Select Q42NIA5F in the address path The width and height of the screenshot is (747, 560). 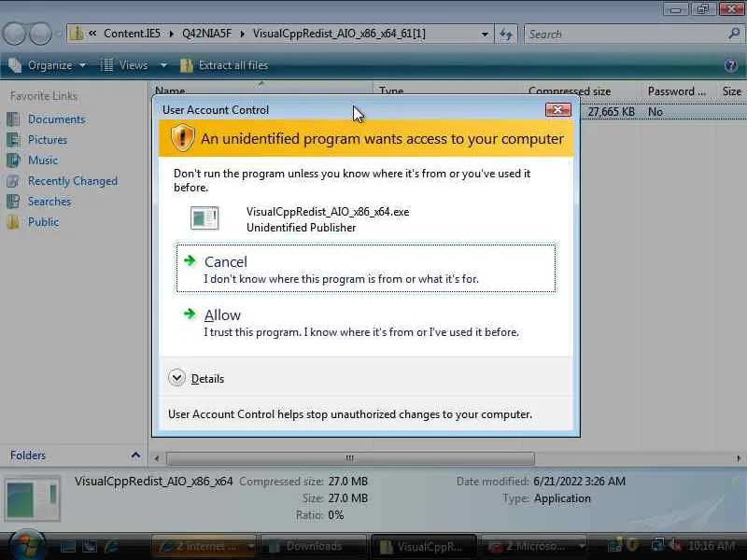coord(206,34)
